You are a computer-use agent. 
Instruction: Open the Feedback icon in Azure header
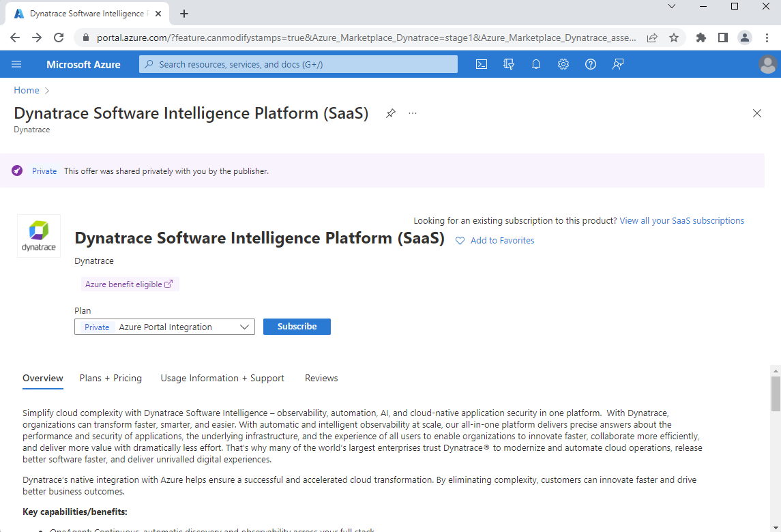[x=618, y=64]
